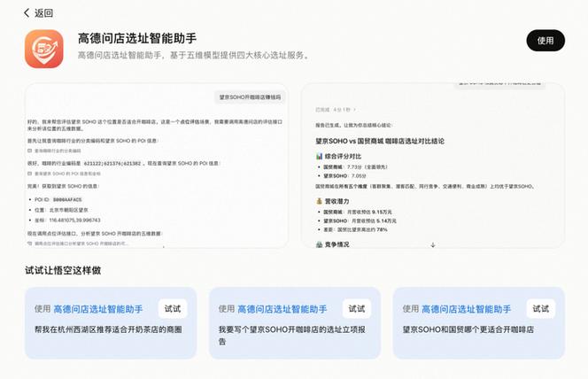Click the 返回 back label
Viewport: 588px width, 379px height.
tap(44, 13)
